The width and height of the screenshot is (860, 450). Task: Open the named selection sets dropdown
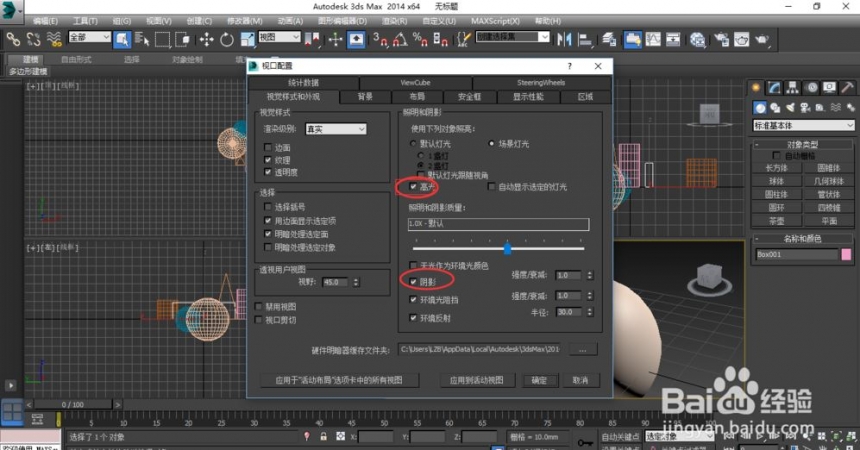point(512,37)
